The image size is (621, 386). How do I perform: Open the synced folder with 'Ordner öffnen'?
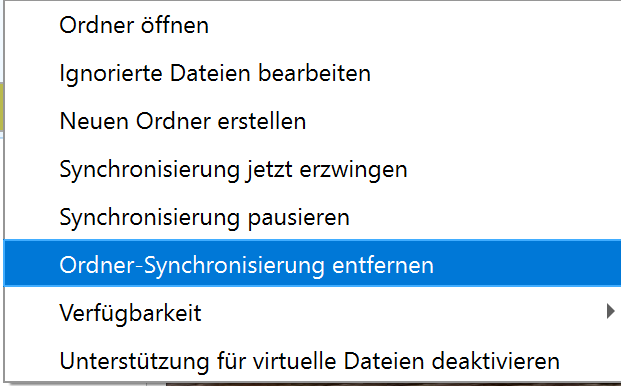coord(312,25)
